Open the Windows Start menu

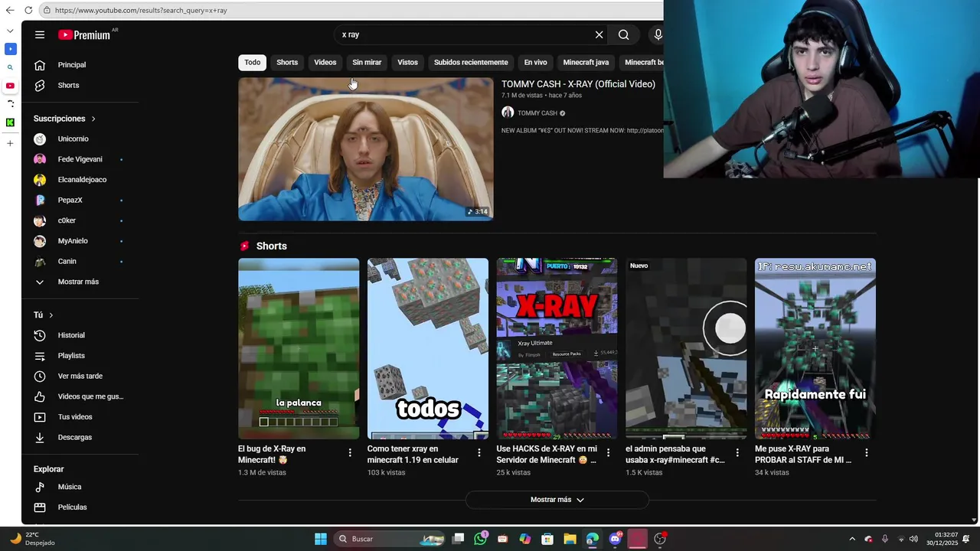click(321, 539)
